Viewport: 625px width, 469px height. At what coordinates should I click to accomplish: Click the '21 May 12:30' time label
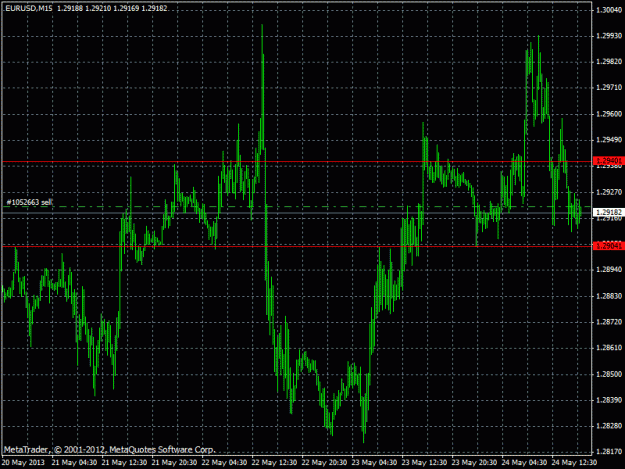pyautogui.click(x=124, y=463)
